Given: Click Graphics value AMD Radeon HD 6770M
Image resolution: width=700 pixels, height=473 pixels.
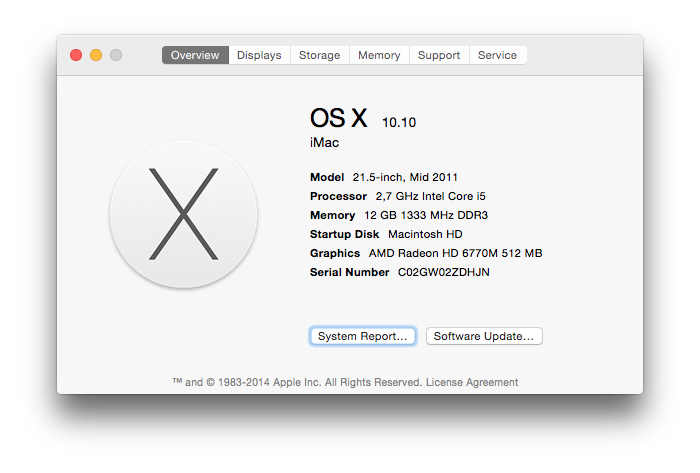Looking at the screenshot, I should click(455, 253).
